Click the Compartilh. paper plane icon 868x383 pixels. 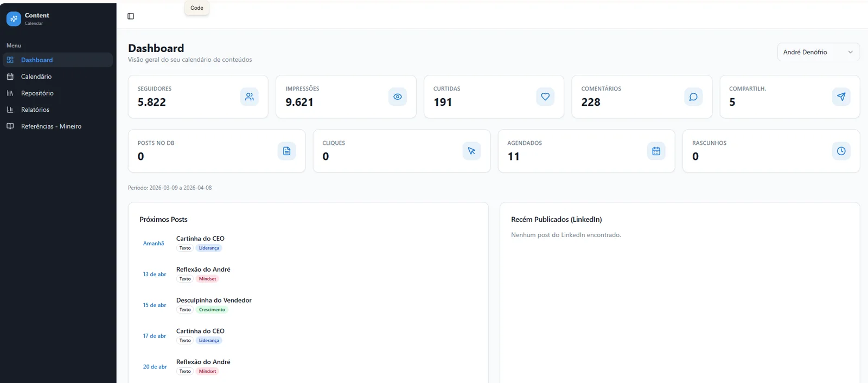point(841,97)
